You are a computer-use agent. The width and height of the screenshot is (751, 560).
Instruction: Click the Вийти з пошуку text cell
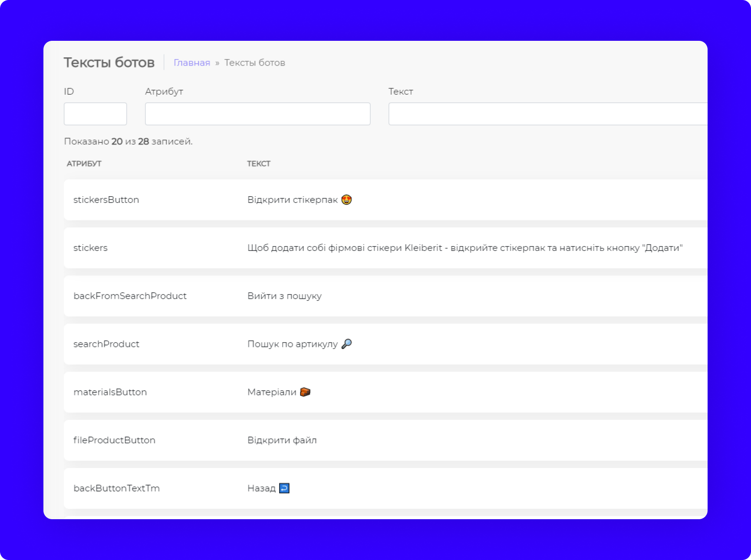pyautogui.click(x=284, y=296)
